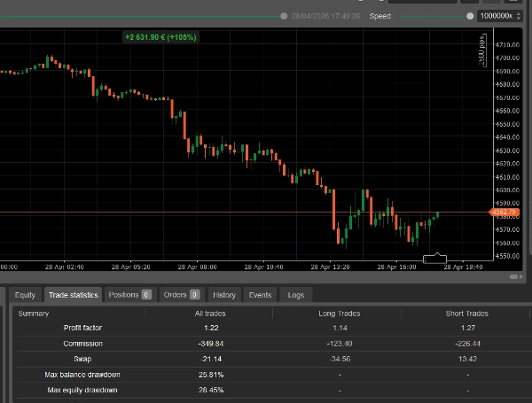Switch to the Positions tab
This screenshot has height=403, width=532.
(x=130, y=295)
